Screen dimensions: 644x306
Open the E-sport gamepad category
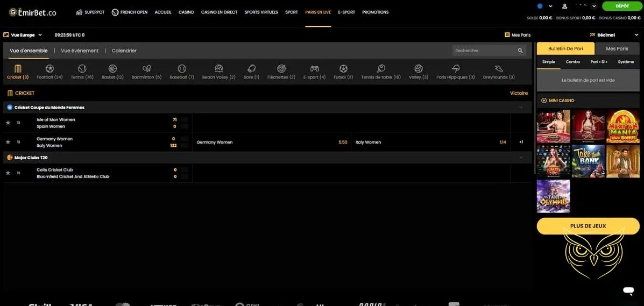click(x=314, y=69)
